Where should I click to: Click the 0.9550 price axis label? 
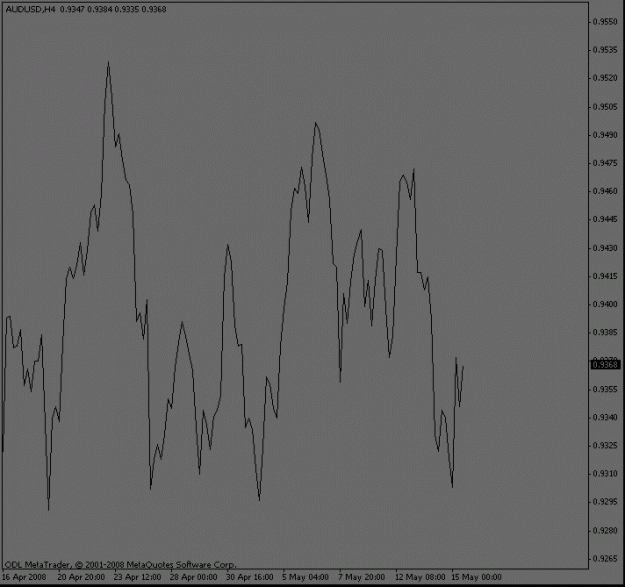click(x=605, y=22)
